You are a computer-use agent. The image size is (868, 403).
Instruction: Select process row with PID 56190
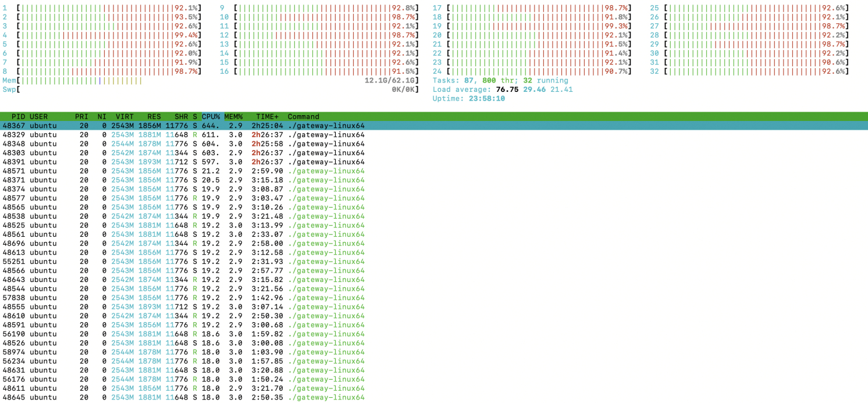(434, 334)
